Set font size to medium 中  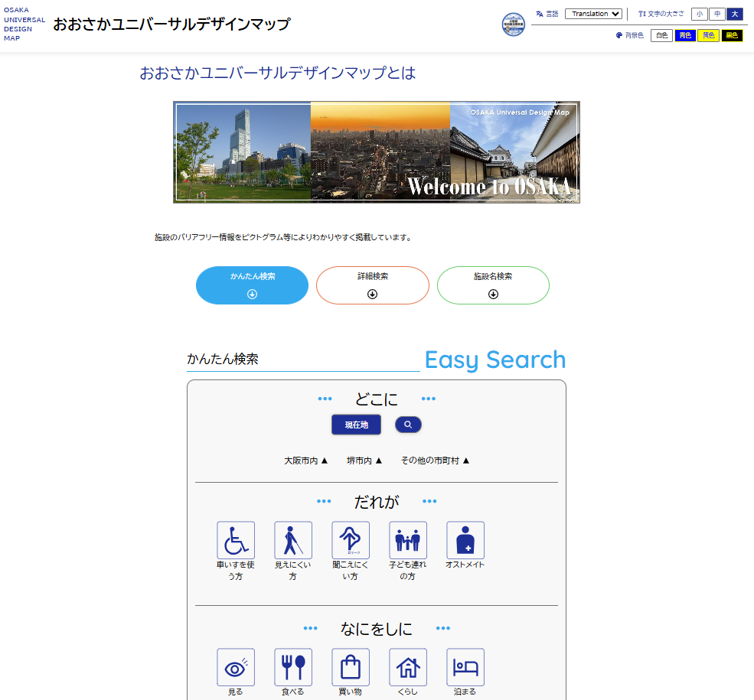point(717,14)
